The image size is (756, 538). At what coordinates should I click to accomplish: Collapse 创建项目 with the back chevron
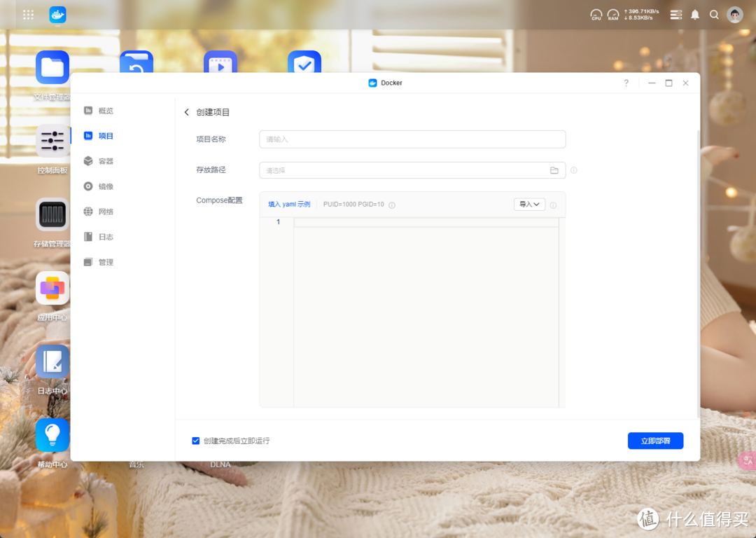[187, 111]
